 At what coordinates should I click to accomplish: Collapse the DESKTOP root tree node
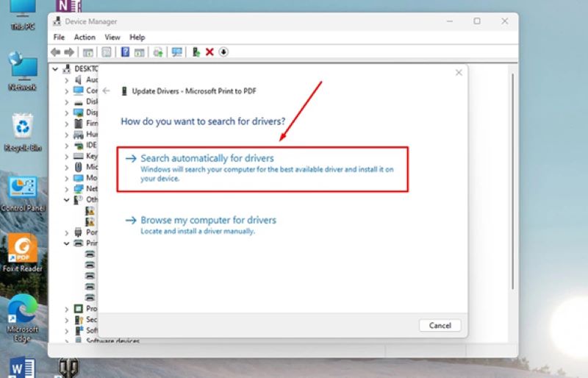(57, 68)
